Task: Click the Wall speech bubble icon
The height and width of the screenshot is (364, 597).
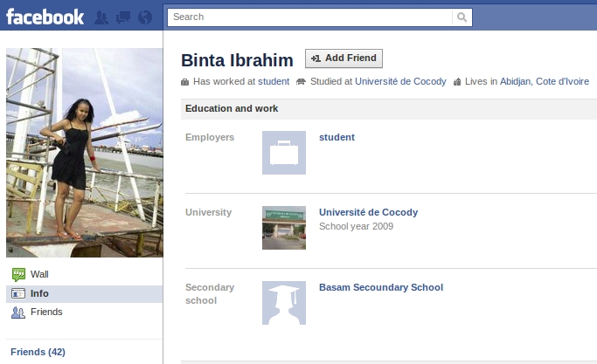Action: tap(18, 274)
